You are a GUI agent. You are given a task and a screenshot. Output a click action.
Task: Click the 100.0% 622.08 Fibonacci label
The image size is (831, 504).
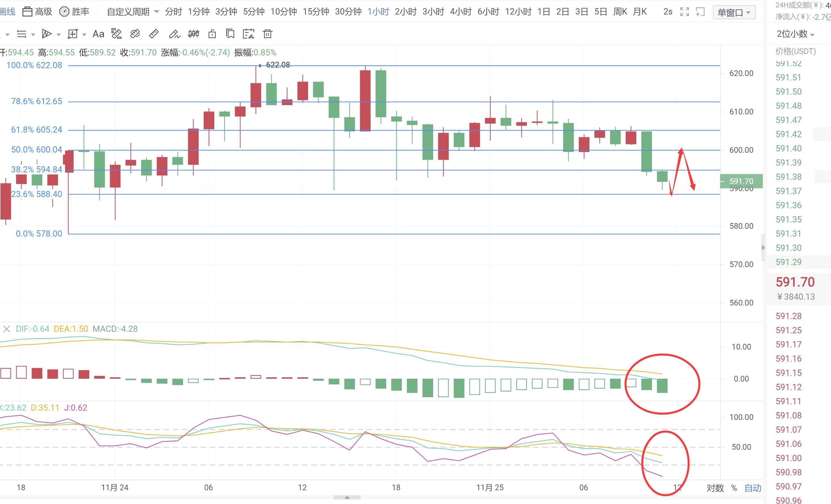[34, 65]
